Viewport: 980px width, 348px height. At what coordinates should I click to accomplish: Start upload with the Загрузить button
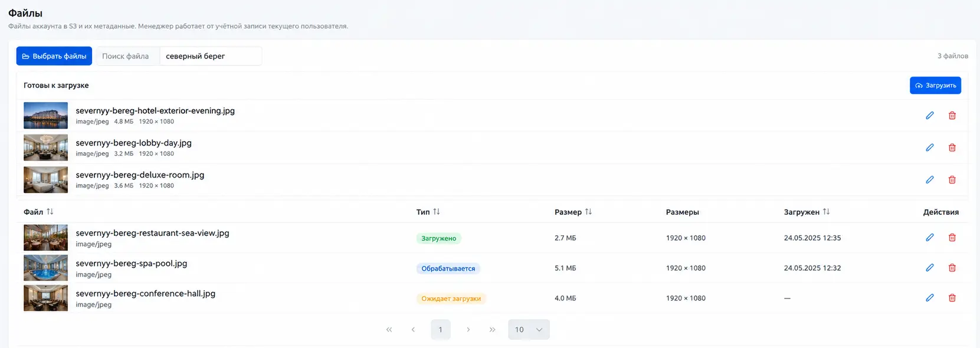(935, 86)
